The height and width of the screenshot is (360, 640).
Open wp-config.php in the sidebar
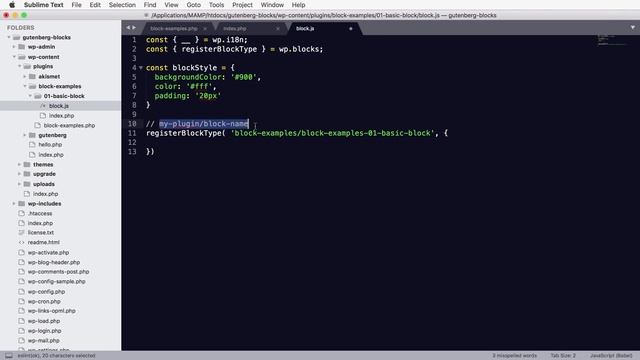(x=47, y=292)
